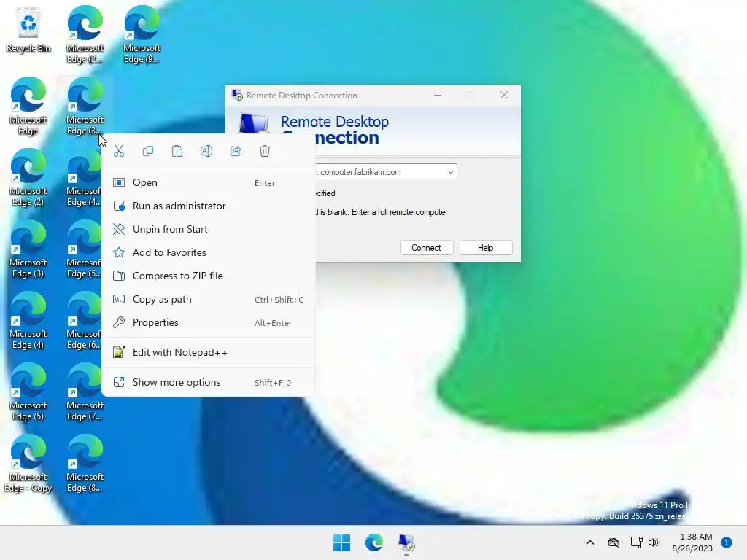This screenshot has height=560, width=747.
Task: Select the Microsoft Edge (5...) shortcut in second column
Action: (84, 249)
